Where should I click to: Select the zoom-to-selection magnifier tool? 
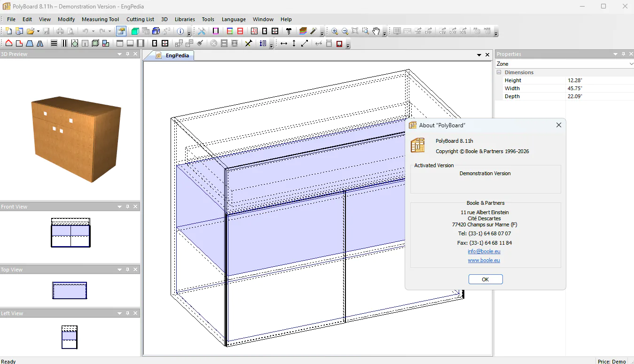[366, 31]
